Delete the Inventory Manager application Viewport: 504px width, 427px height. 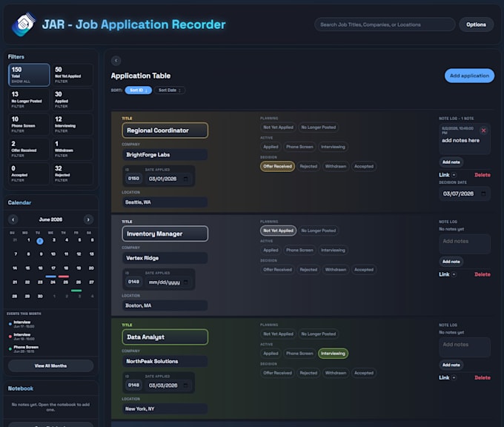tap(483, 274)
